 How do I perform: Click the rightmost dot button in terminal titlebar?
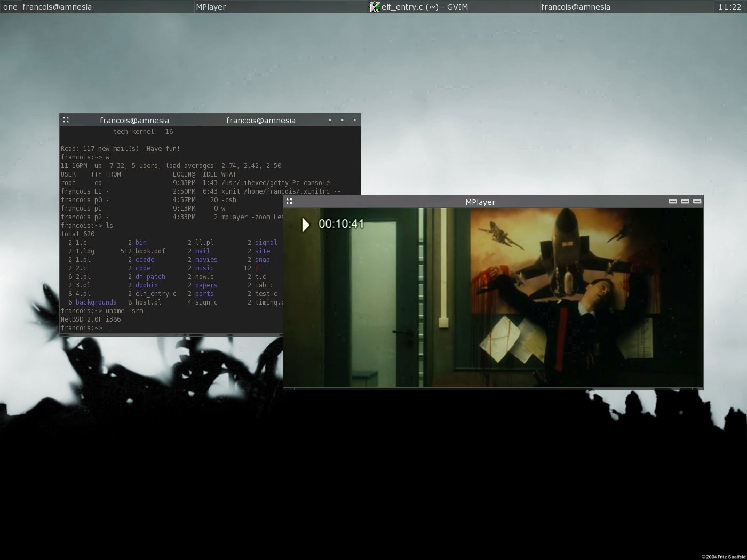[354, 120]
